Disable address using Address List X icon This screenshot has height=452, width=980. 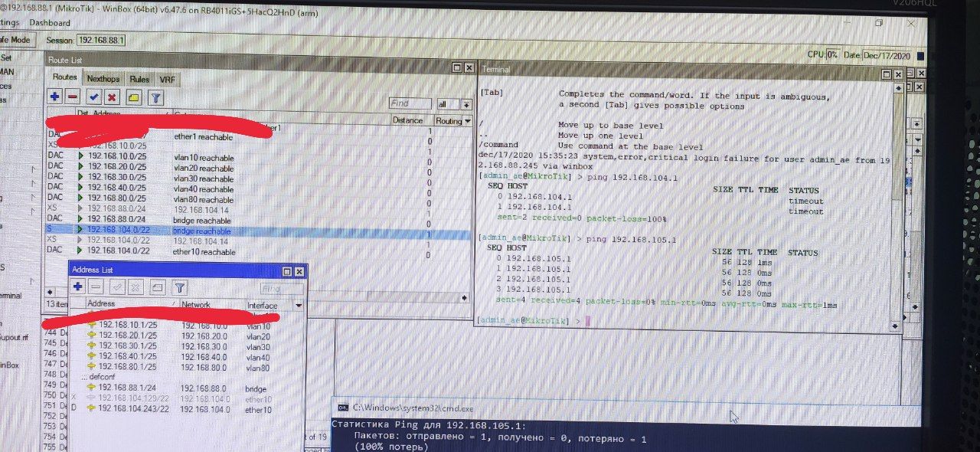coord(136,287)
